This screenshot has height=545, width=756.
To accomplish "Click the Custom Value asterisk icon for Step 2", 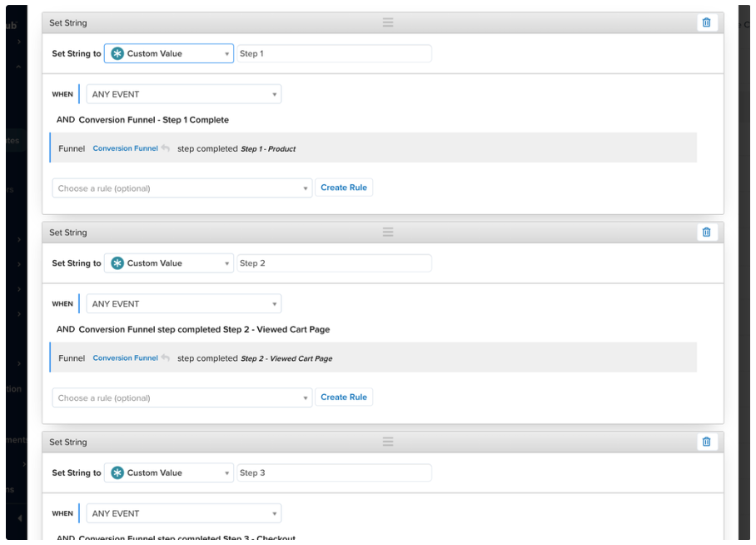I will click(x=117, y=263).
